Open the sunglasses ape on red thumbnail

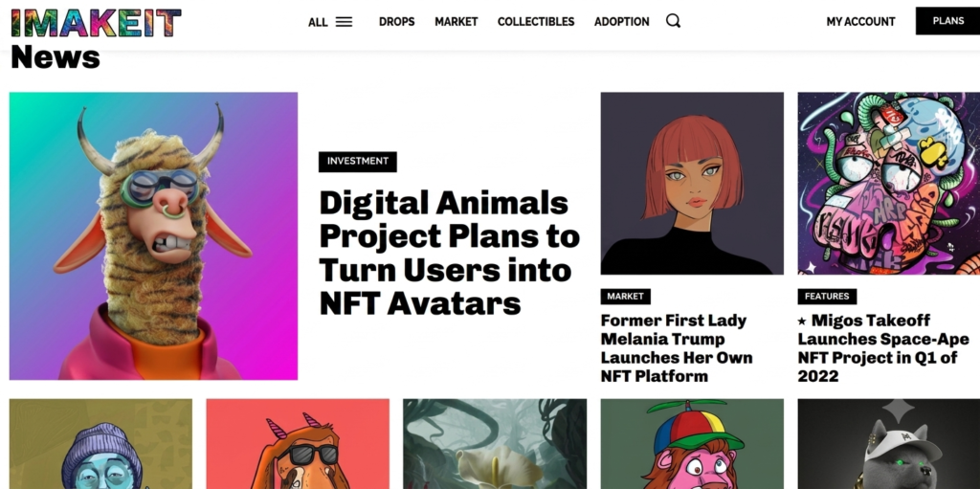point(298,444)
